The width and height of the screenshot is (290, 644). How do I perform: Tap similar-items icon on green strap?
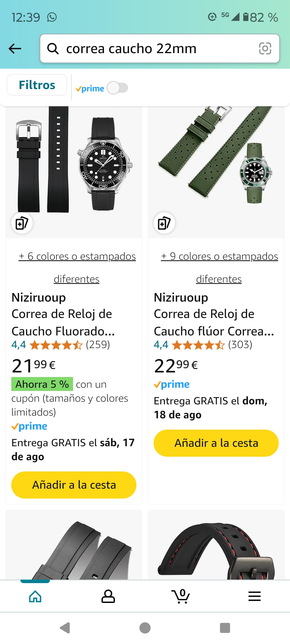(164, 223)
